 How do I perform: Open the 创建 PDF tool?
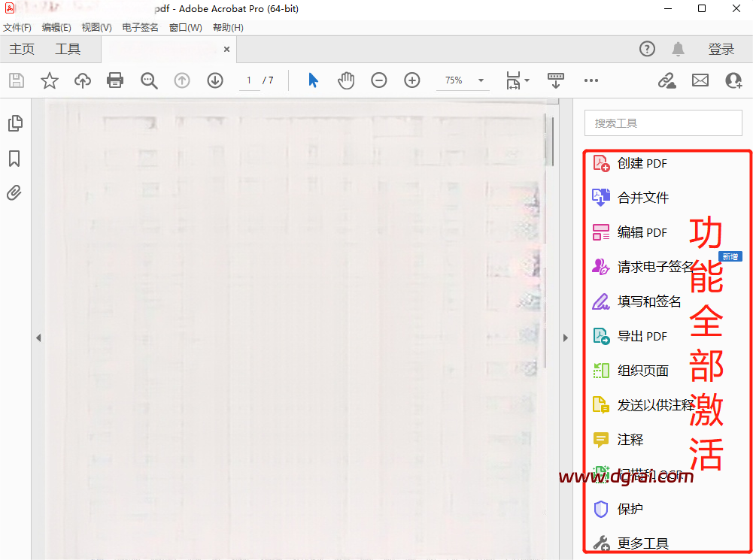[x=642, y=163]
